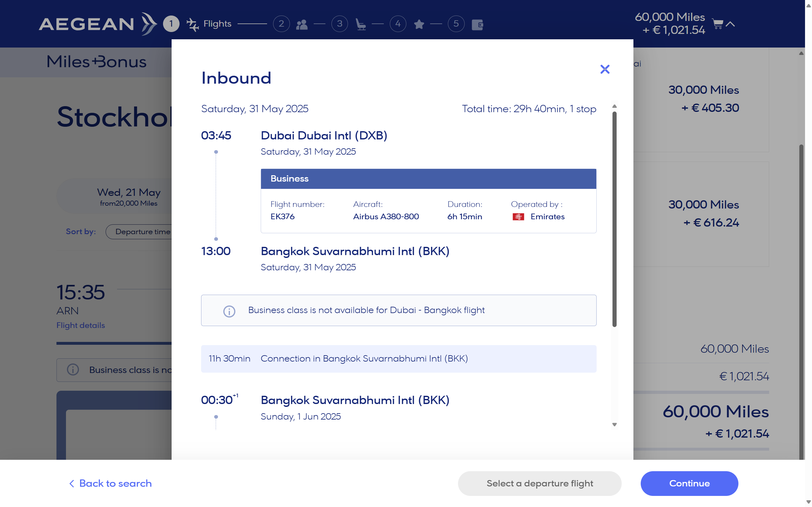The width and height of the screenshot is (812, 507).
Task: Click info icon in business class notice
Action: [229, 311]
